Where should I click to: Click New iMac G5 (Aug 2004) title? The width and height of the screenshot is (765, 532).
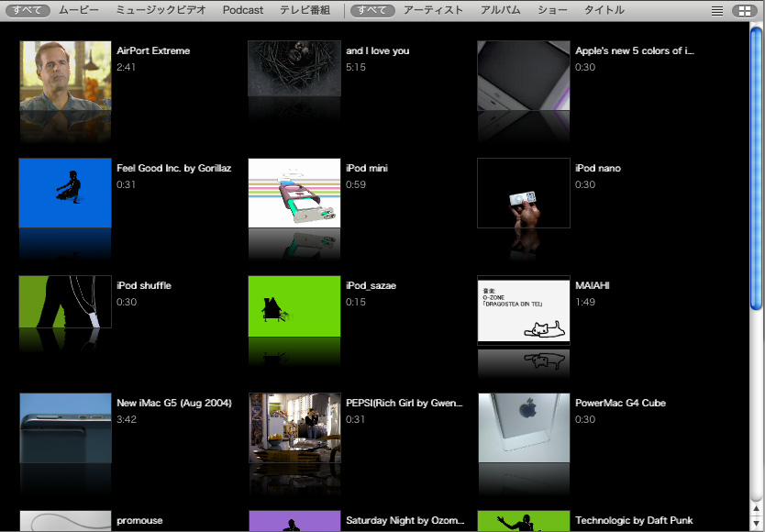(x=174, y=404)
